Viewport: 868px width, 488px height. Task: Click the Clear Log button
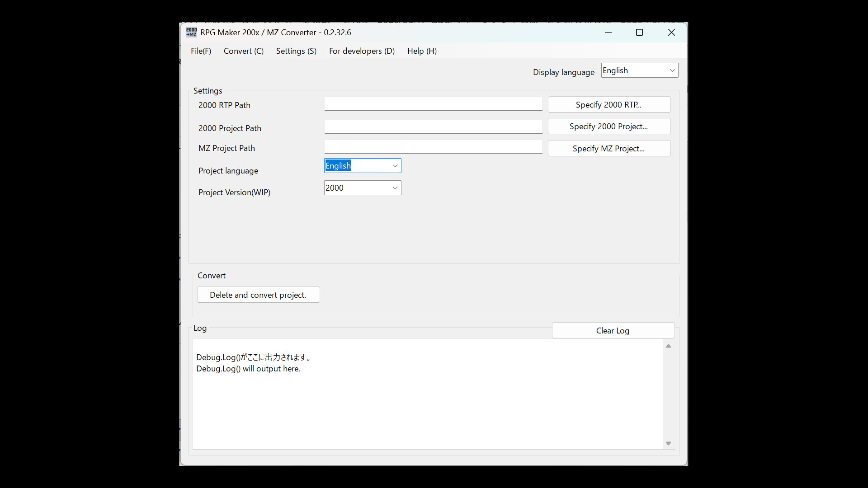[613, 331]
